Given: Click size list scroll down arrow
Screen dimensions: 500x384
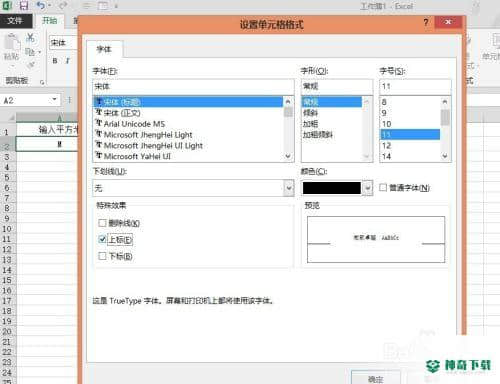Looking at the screenshot, I should coord(445,156).
